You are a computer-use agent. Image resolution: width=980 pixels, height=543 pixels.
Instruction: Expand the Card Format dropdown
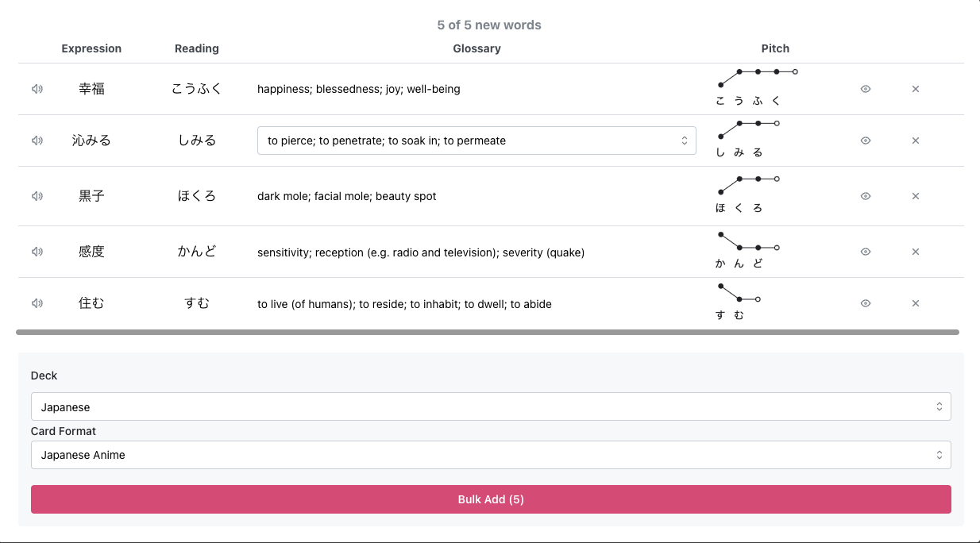[490, 455]
